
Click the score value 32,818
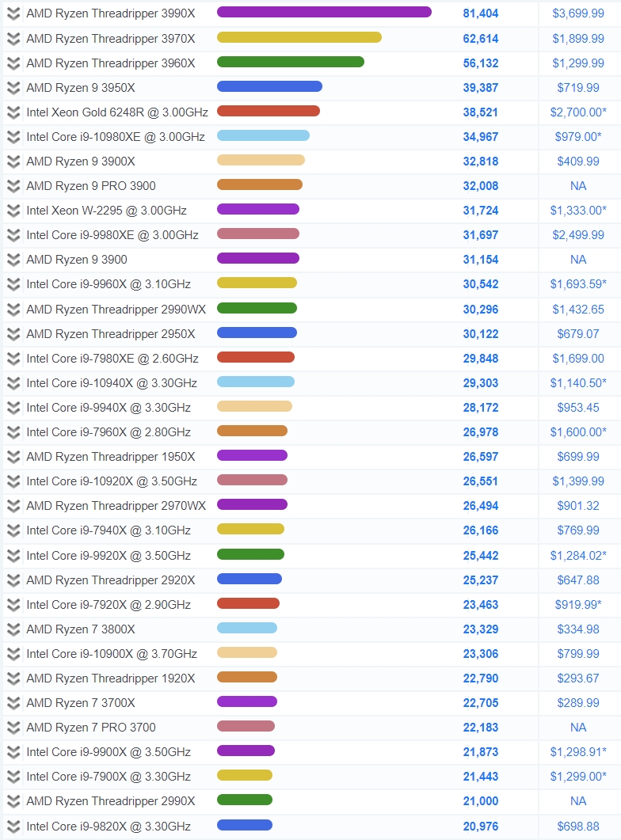pyautogui.click(x=481, y=162)
